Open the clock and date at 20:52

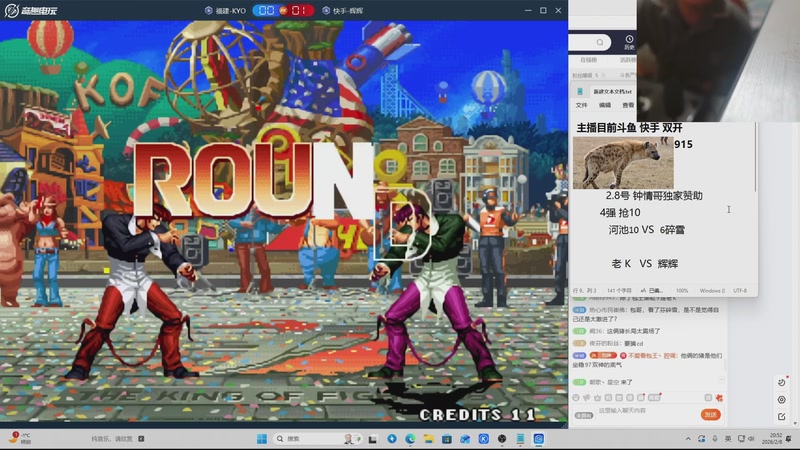click(771, 439)
